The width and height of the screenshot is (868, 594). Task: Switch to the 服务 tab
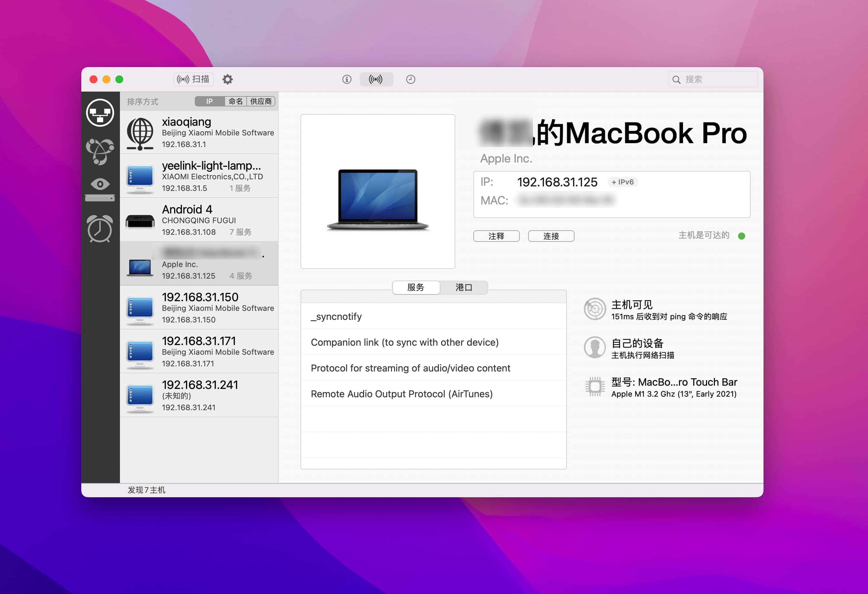click(416, 287)
